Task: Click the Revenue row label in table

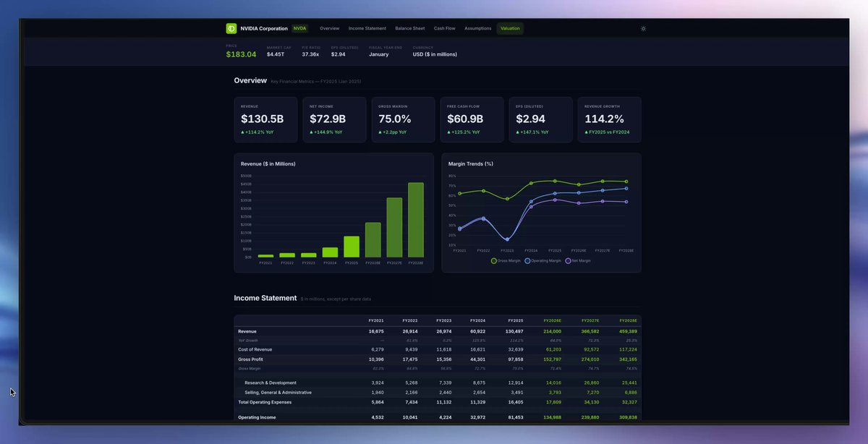Action: pos(247,331)
